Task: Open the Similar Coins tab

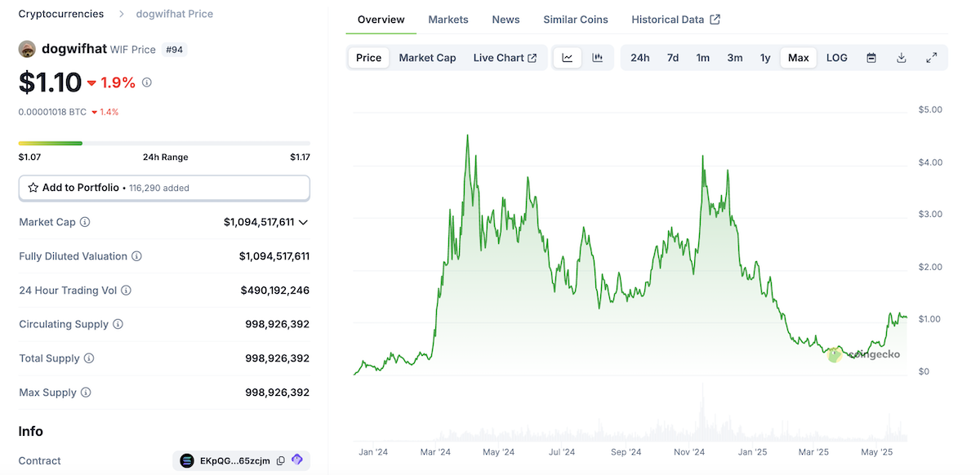Action: (x=576, y=20)
